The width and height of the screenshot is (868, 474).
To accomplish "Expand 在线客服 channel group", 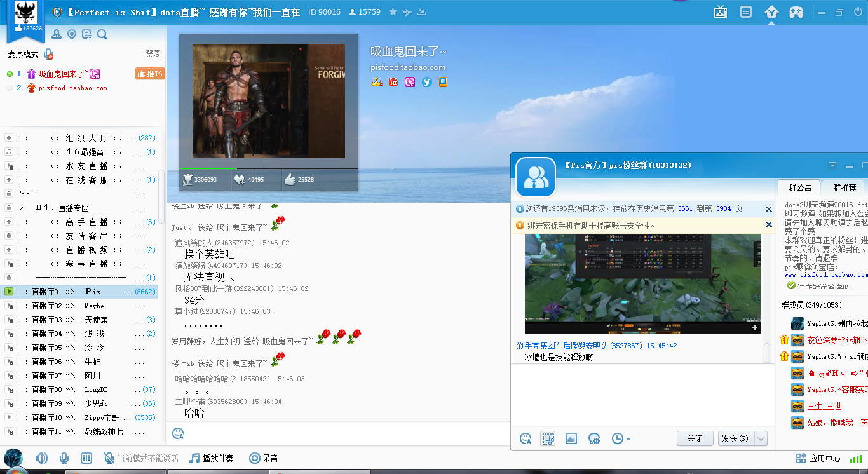I will (x=9, y=180).
